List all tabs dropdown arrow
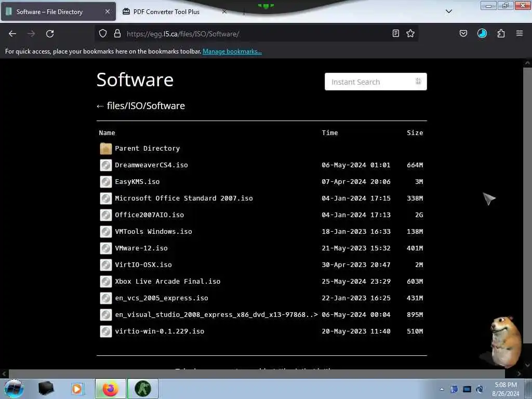This screenshot has height=399, width=532. coord(449,11)
